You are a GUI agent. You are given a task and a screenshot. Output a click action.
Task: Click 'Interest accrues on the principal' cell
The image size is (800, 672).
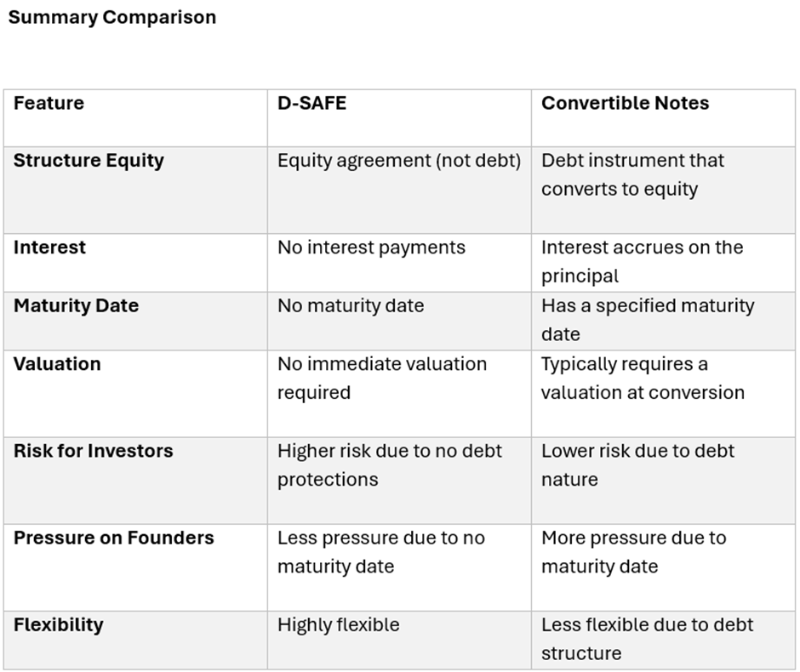pos(642,261)
